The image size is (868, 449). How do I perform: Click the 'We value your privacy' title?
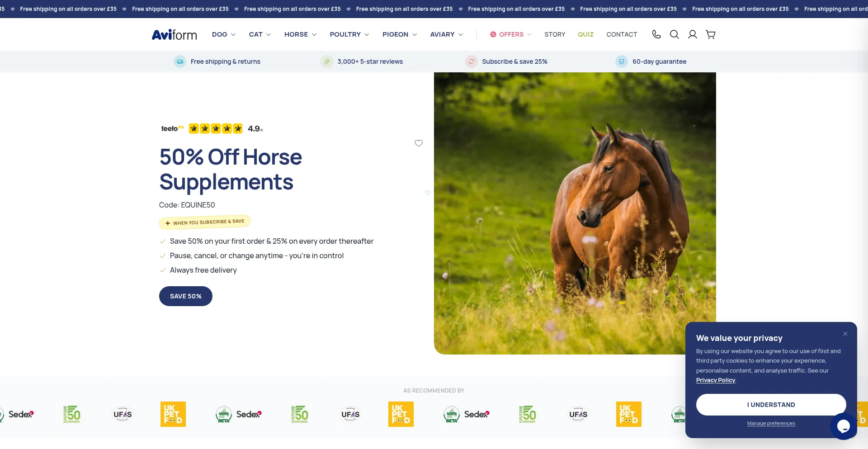pyautogui.click(x=739, y=338)
